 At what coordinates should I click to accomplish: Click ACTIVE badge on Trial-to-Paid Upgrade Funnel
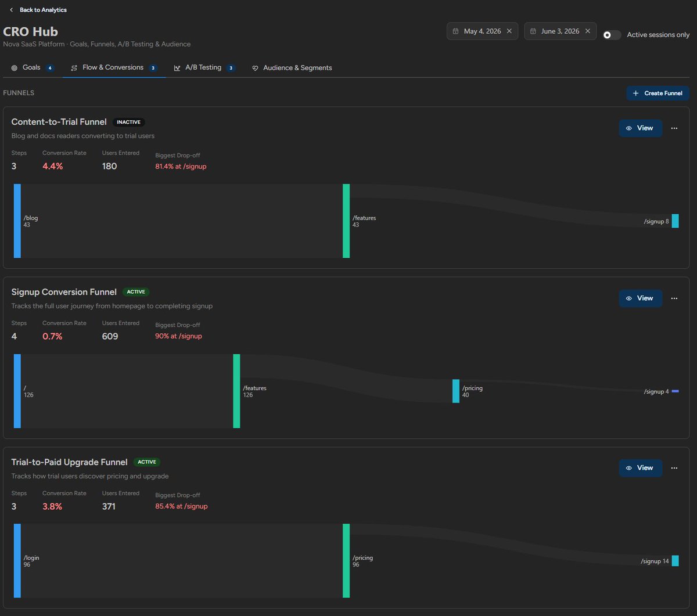[147, 462]
